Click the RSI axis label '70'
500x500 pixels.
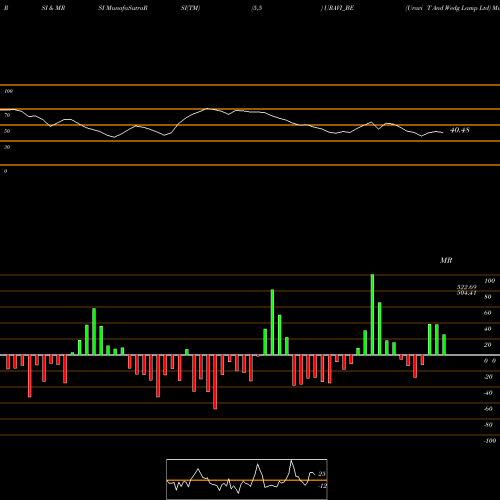coord(7,115)
